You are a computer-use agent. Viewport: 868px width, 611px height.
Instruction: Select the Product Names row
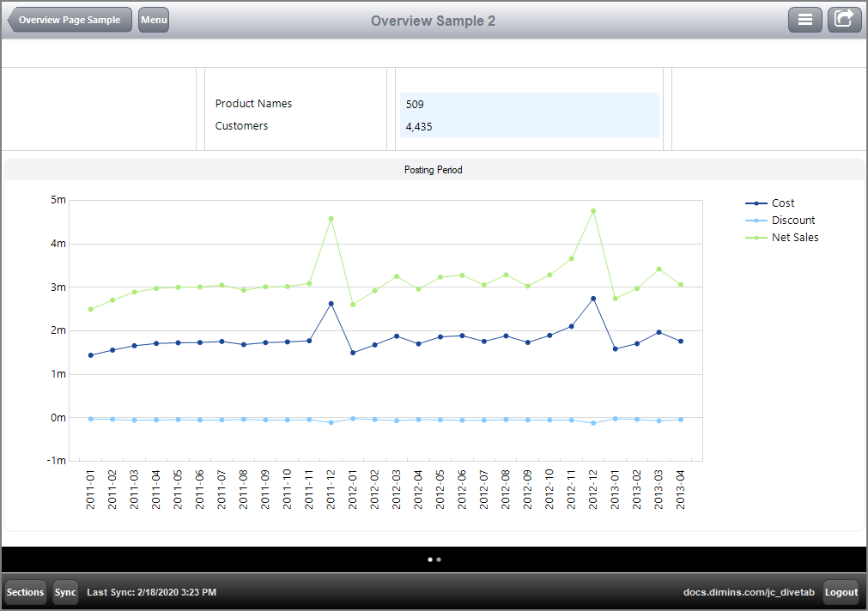point(253,103)
